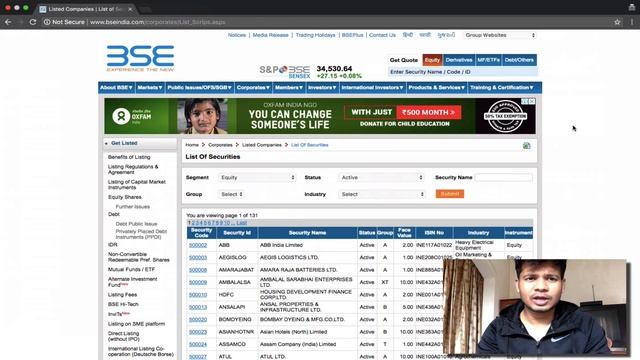Open the Group Websites dropdown
640x360 pixels.
pos(500,35)
